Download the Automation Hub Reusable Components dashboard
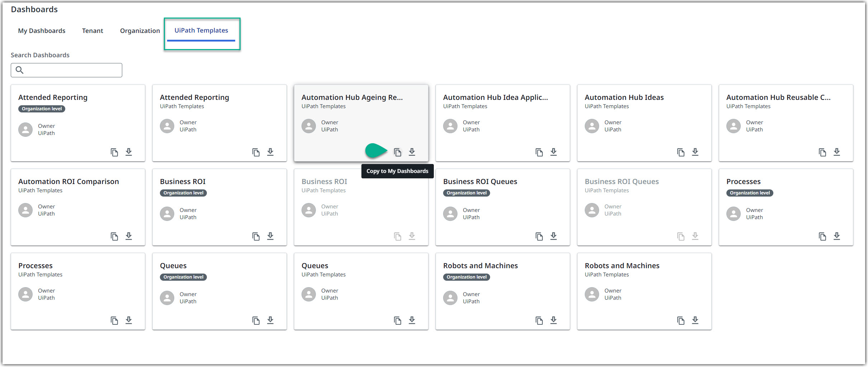868x367 pixels. [x=837, y=152]
